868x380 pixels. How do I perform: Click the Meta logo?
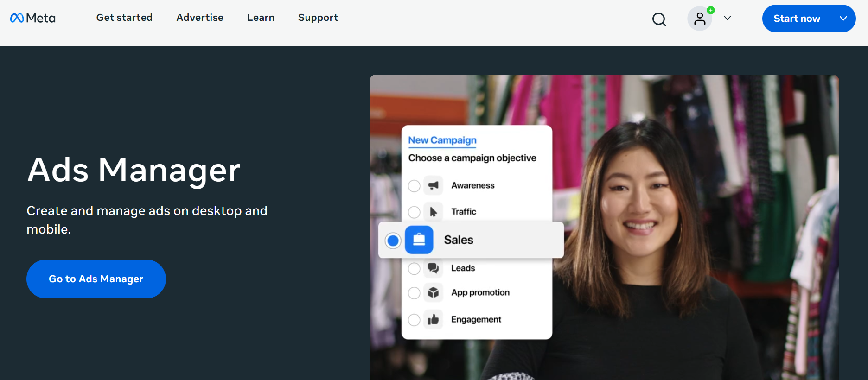tap(33, 18)
